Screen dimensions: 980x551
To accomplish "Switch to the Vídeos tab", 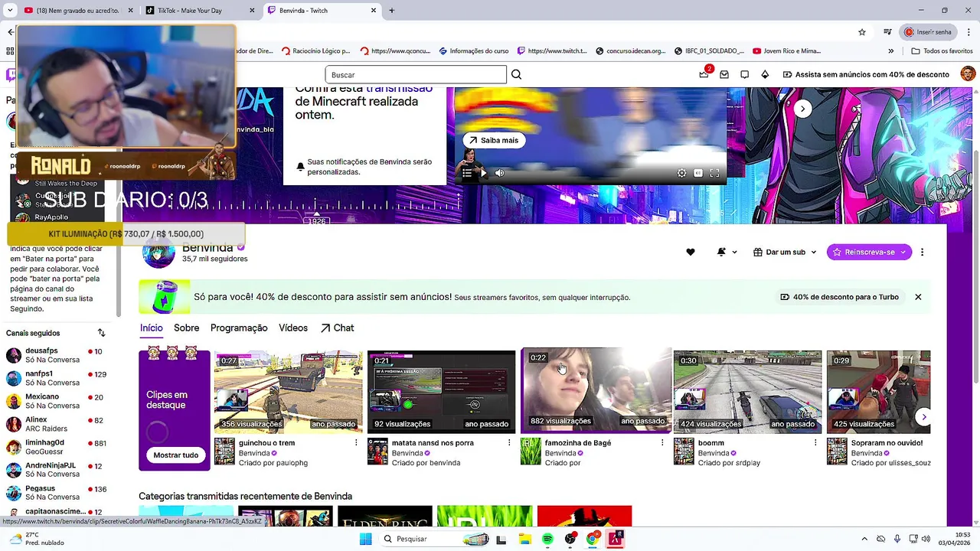I will 293,328.
